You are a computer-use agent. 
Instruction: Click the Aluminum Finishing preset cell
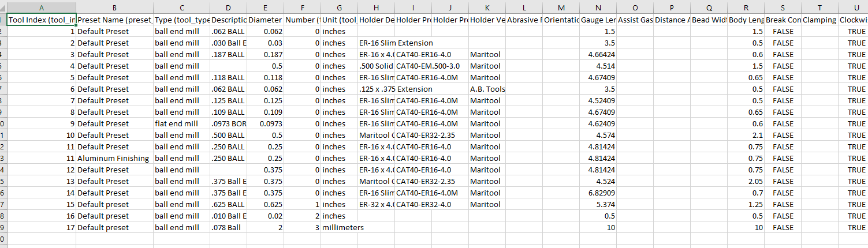(x=113, y=158)
